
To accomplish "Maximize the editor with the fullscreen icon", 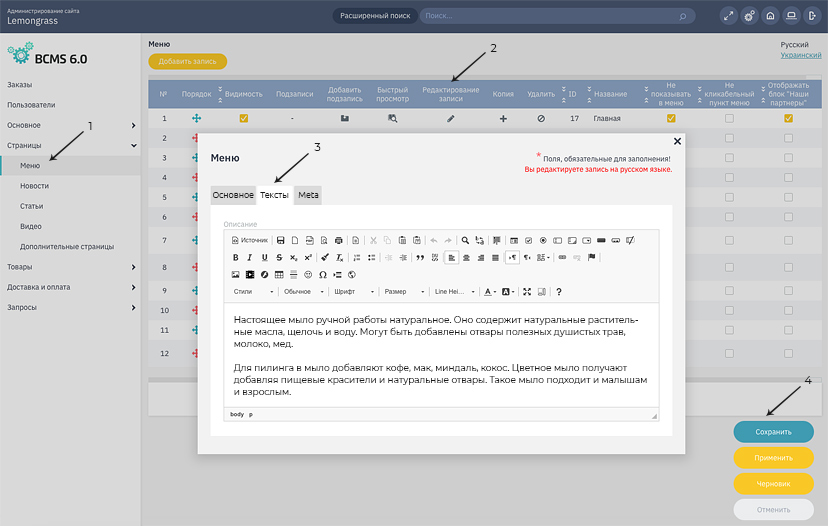I will (x=527, y=292).
